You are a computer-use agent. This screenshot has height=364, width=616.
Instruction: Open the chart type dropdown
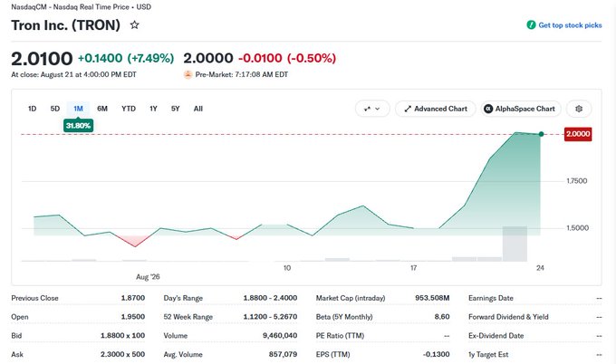(x=372, y=109)
